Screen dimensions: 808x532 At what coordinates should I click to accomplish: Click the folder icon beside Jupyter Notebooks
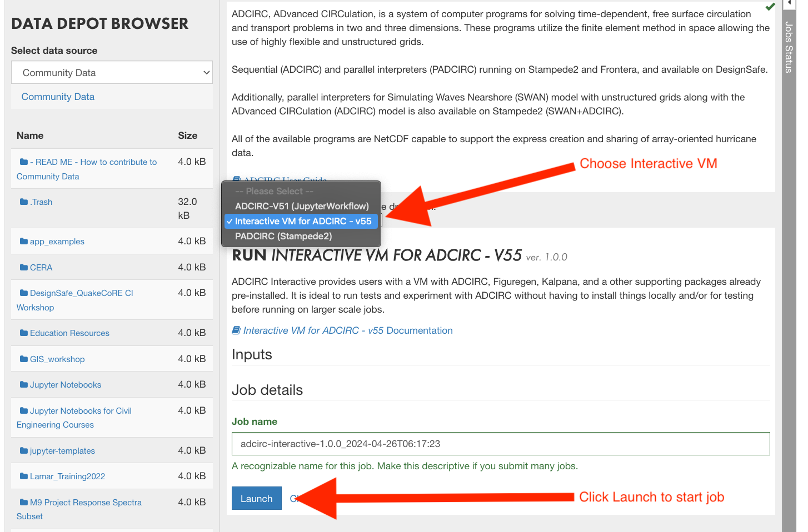pyautogui.click(x=24, y=385)
